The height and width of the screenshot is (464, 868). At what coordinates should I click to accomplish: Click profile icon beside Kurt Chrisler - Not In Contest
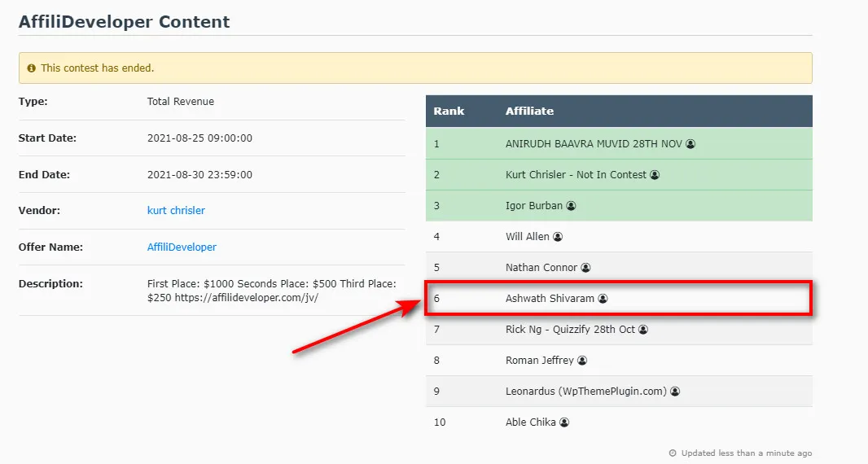(655, 175)
